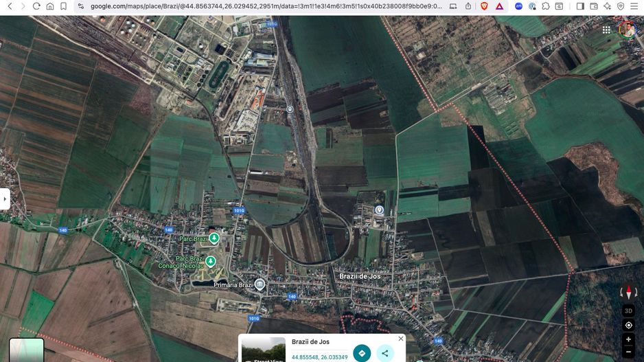The height and width of the screenshot is (362, 644).
Task: Share the Brazii de Jos place
Action: click(x=385, y=353)
